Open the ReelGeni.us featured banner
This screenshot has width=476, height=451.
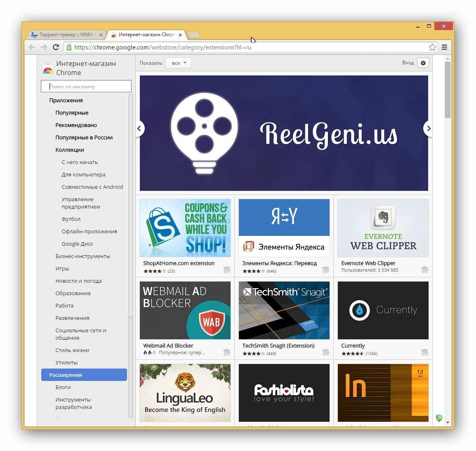tap(284, 133)
